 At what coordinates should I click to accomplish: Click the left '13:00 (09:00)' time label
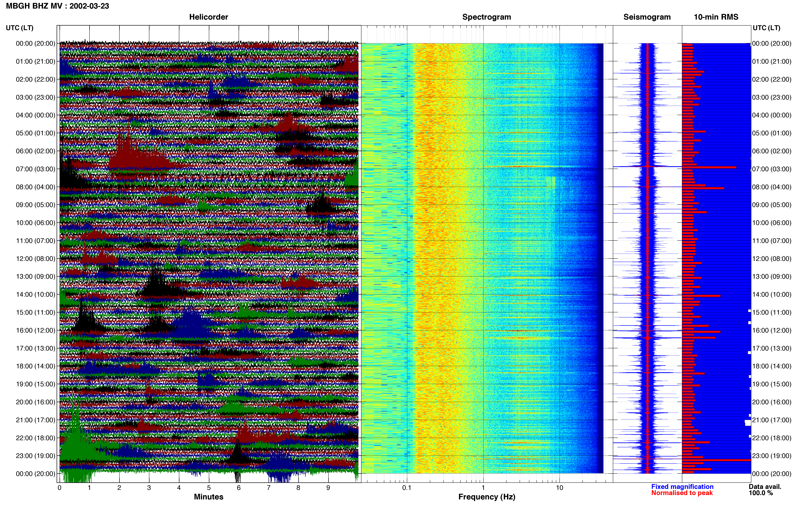(36, 277)
